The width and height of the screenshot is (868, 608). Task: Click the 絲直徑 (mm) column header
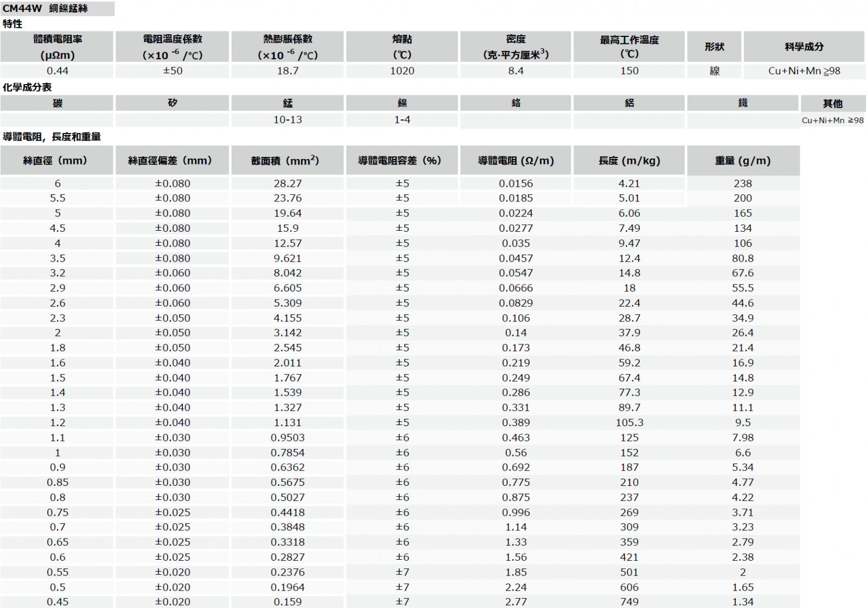(x=57, y=161)
